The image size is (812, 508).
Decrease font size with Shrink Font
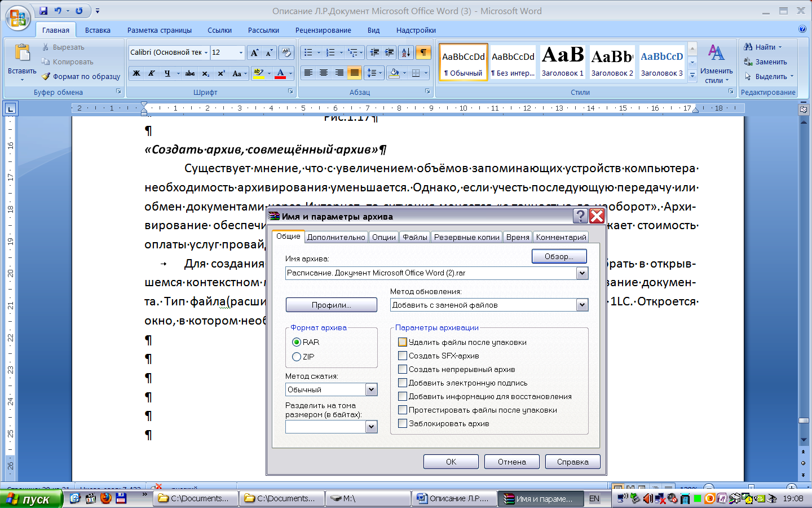click(270, 52)
